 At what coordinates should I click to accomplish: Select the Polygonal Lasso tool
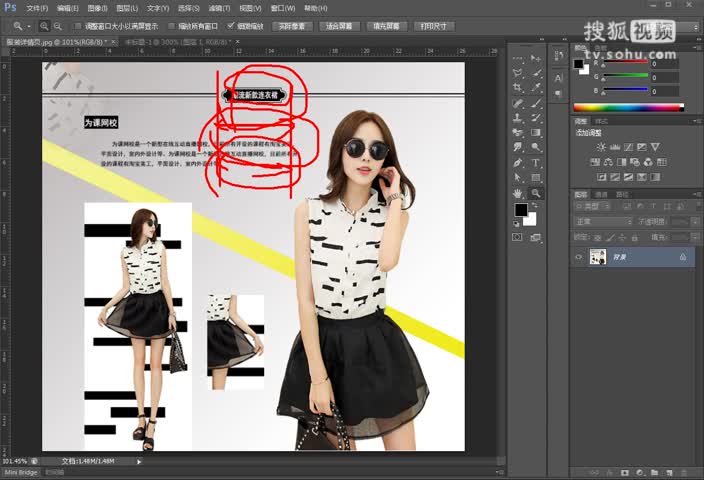coord(518,73)
